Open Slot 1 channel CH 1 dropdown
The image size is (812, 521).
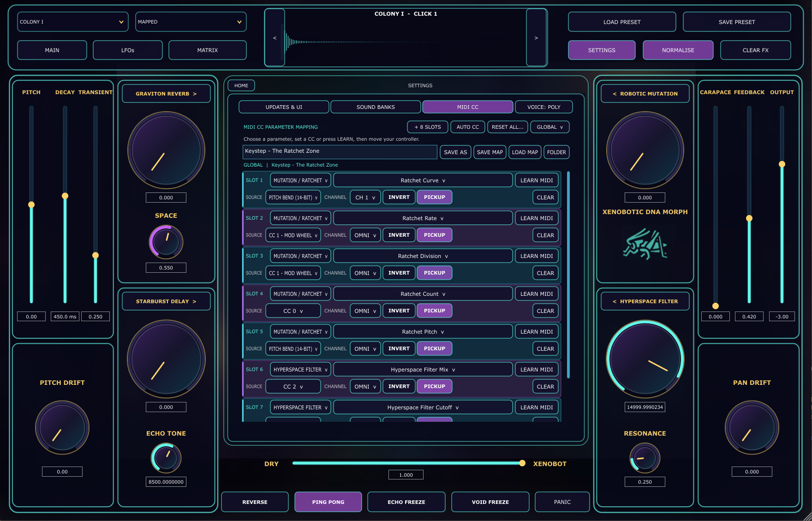pyautogui.click(x=365, y=197)
